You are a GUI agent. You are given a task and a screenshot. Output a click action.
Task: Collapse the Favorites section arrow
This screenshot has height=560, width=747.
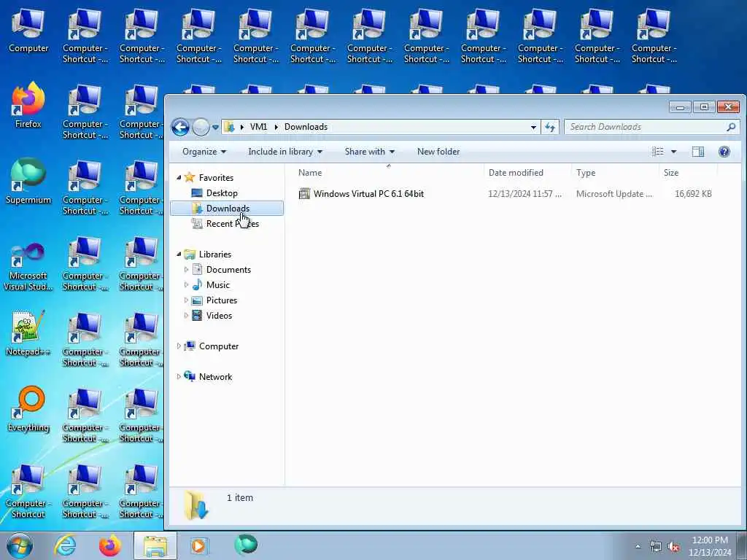point(179,178)
